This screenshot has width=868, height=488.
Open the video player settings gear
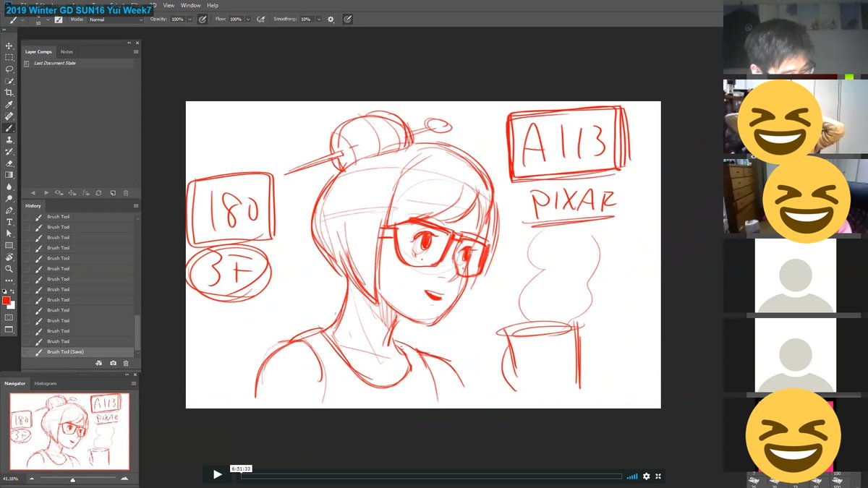pos(647,476)
